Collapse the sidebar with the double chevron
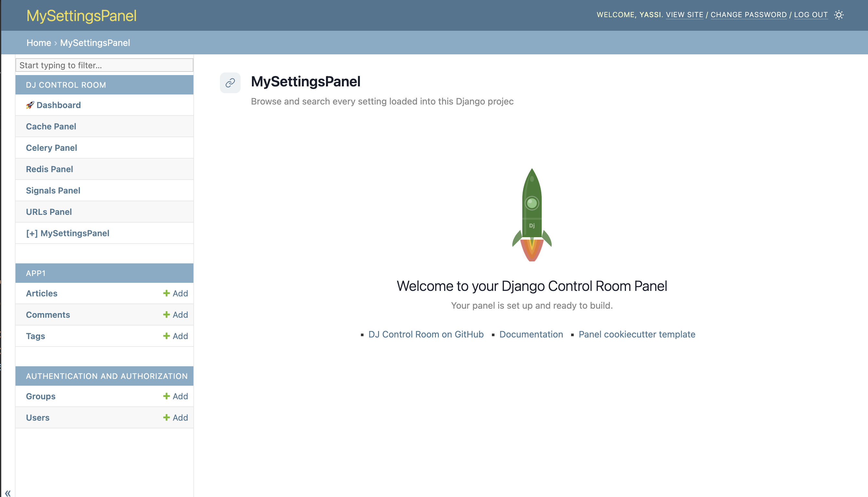The height and width of the screenshot is (497, 868). 8,493
